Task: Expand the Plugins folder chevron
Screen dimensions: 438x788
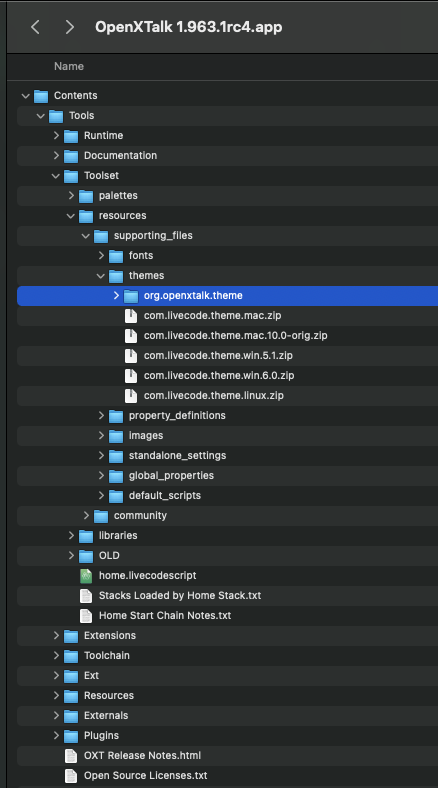Action: point(56,736)
